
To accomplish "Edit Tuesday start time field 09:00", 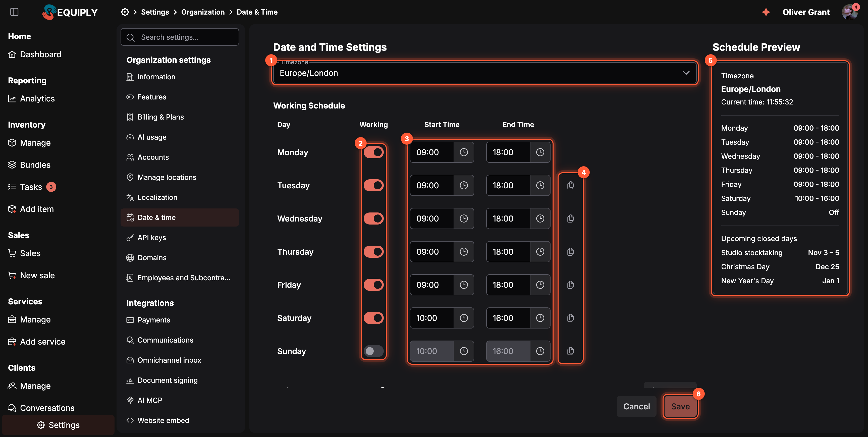I will (432, 185).
